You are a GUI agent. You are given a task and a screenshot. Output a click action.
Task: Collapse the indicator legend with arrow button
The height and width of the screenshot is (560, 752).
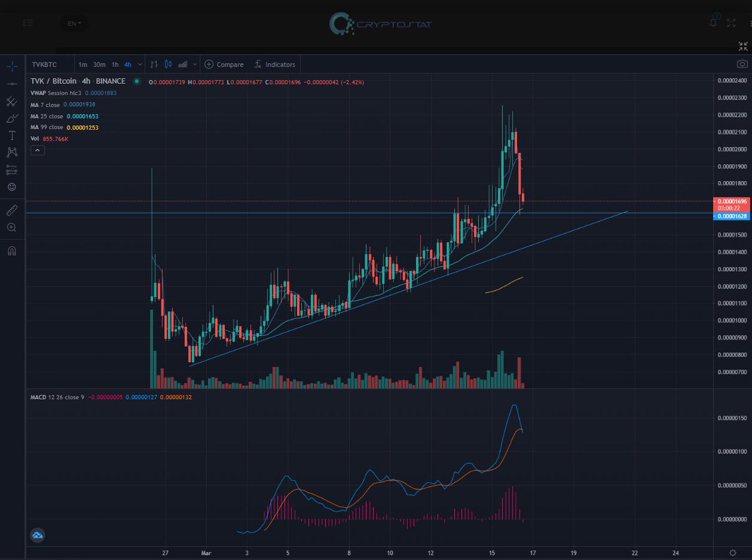tap(36, 150)
